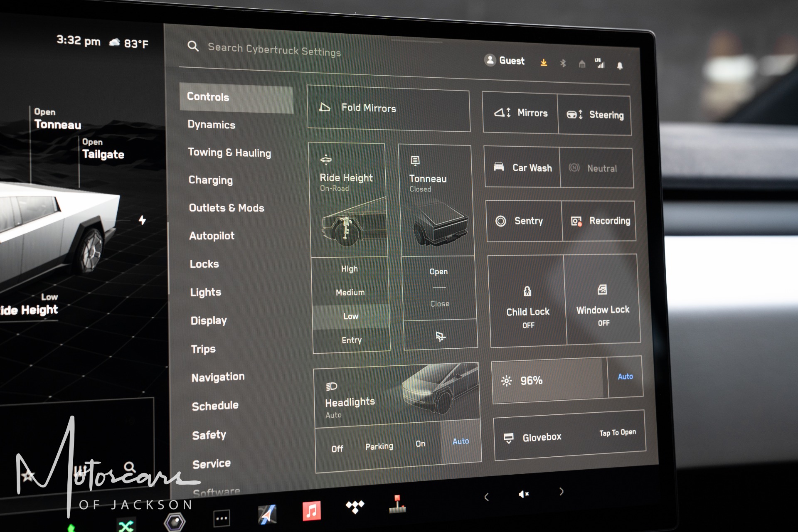
Task: Check the LTE signal indicator
Action: point(600,63)
